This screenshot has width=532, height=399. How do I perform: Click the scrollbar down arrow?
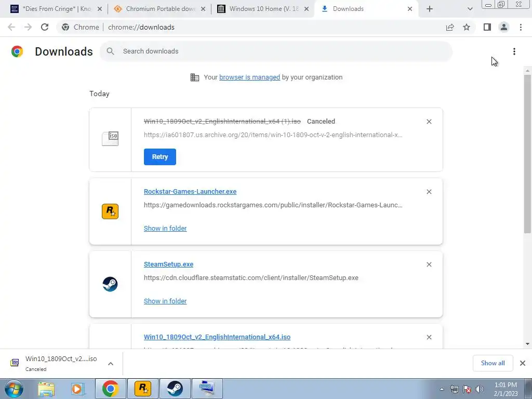click(x=527, y=344)
